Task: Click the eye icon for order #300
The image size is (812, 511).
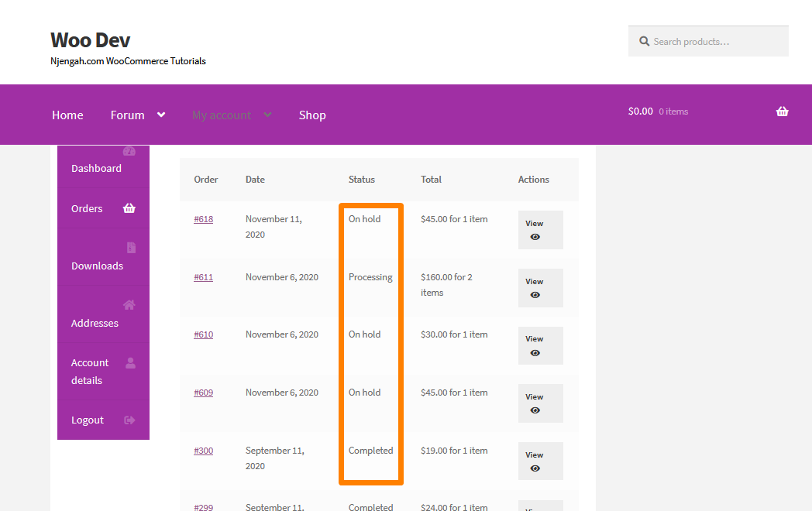Action: click(535, 468)
